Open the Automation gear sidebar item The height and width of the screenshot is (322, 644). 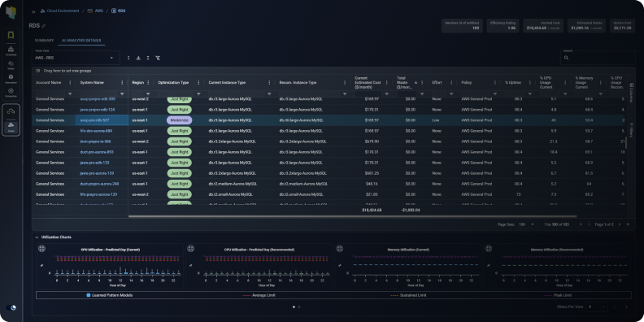(x=11, y=78)
